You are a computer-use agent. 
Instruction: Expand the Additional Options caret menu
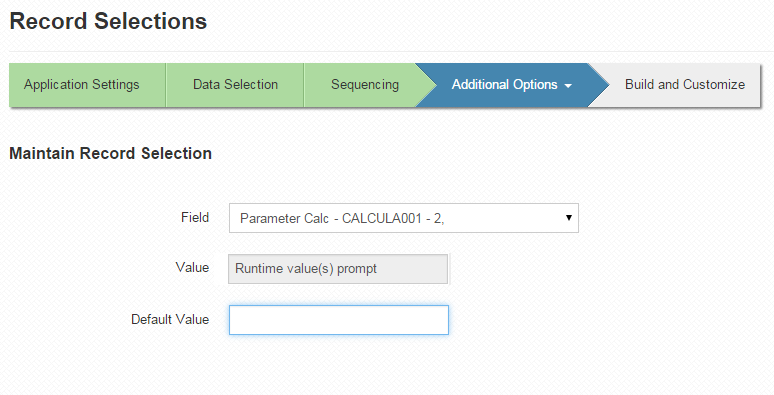[x=568, y=86]
